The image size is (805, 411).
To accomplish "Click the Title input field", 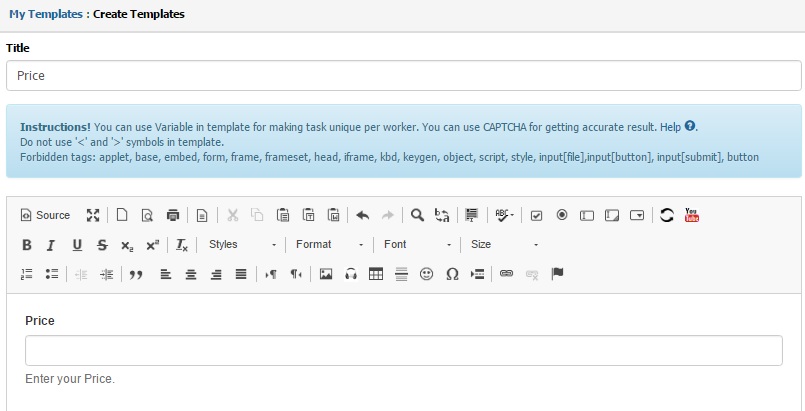I will click(404, 76).
